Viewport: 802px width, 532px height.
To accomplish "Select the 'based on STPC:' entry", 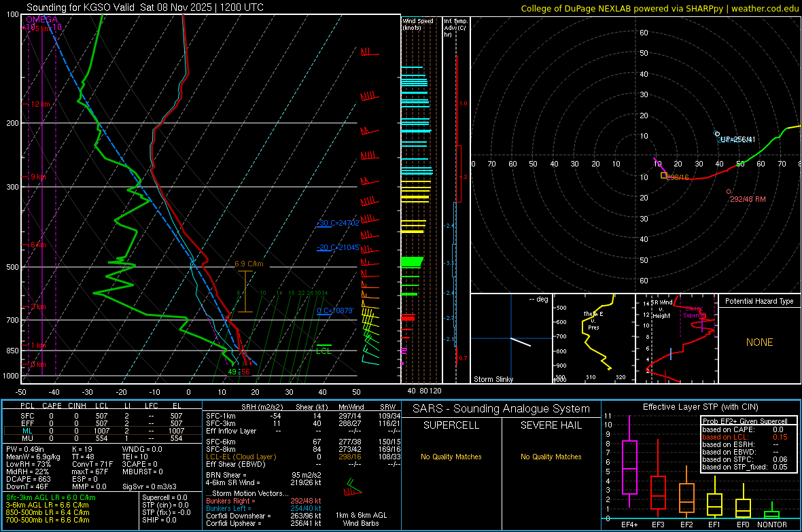I will [x=745, y=459].
